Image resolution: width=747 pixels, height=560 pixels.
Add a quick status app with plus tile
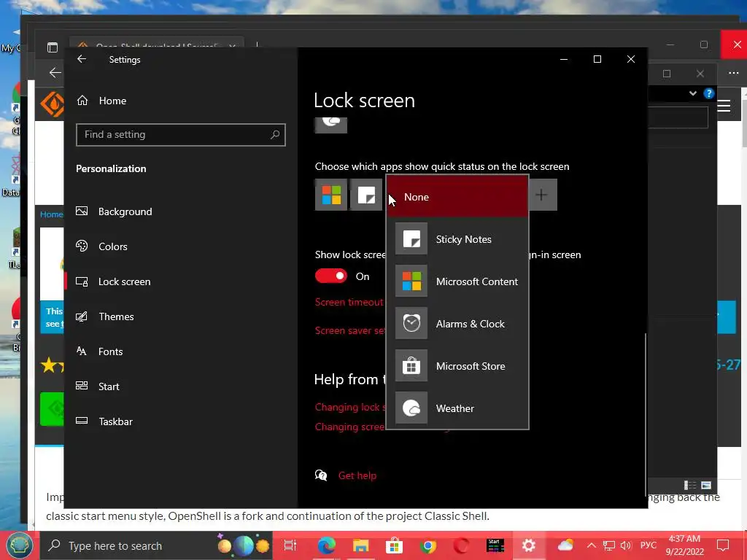pos(542,195)
